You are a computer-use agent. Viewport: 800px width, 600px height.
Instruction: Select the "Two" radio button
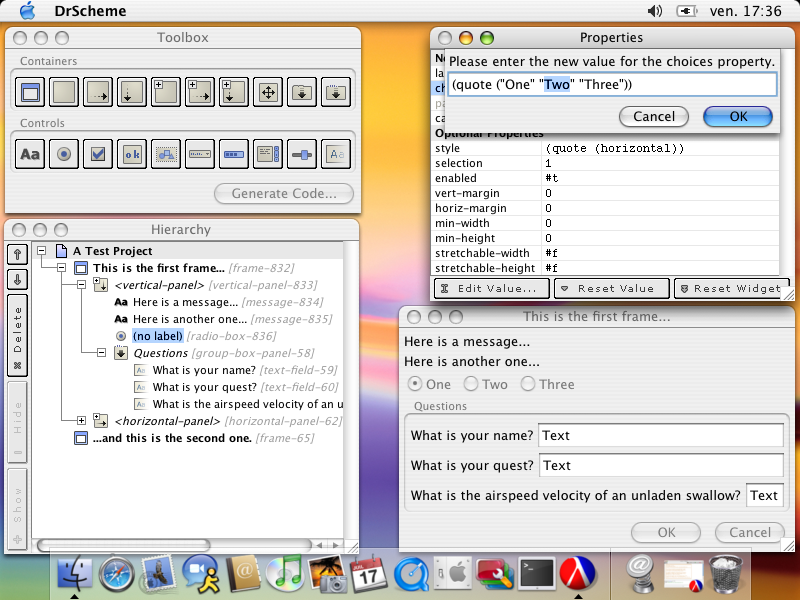pyautogui.click(x=471, y=385)
